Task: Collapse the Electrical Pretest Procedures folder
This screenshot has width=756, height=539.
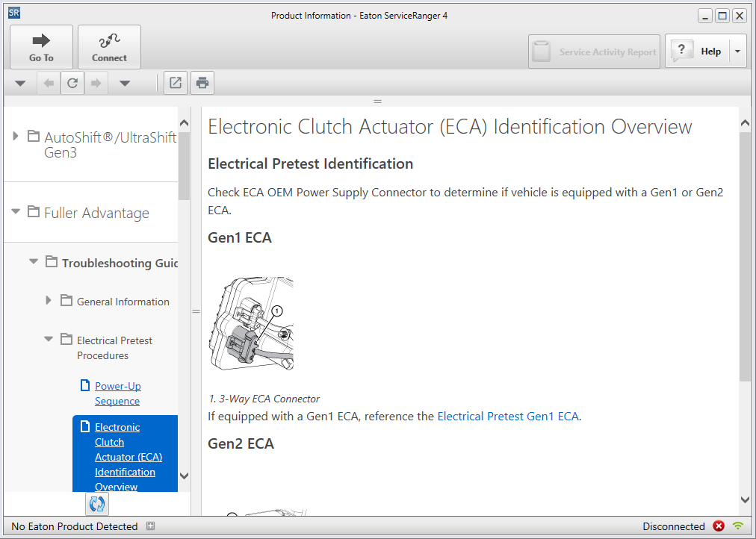Action: point(49,339)
